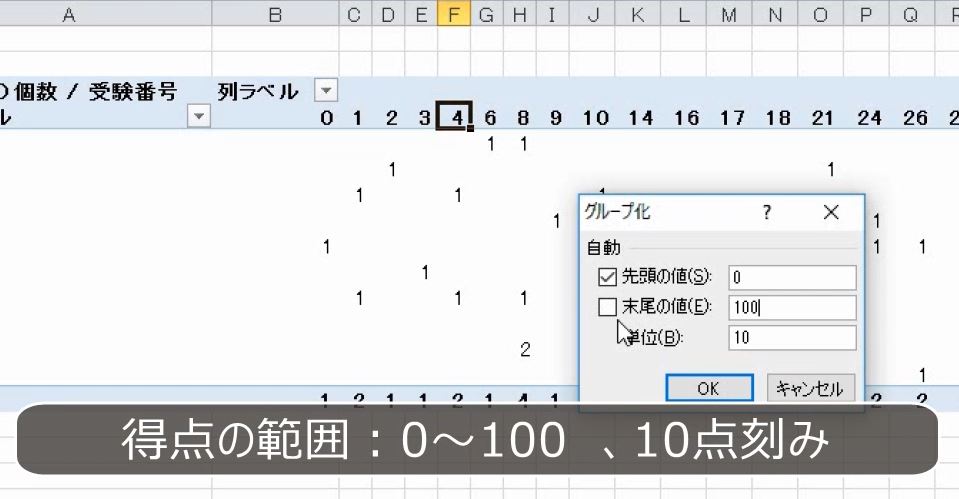
Task: Select column L header
Action: pos(683,14)
